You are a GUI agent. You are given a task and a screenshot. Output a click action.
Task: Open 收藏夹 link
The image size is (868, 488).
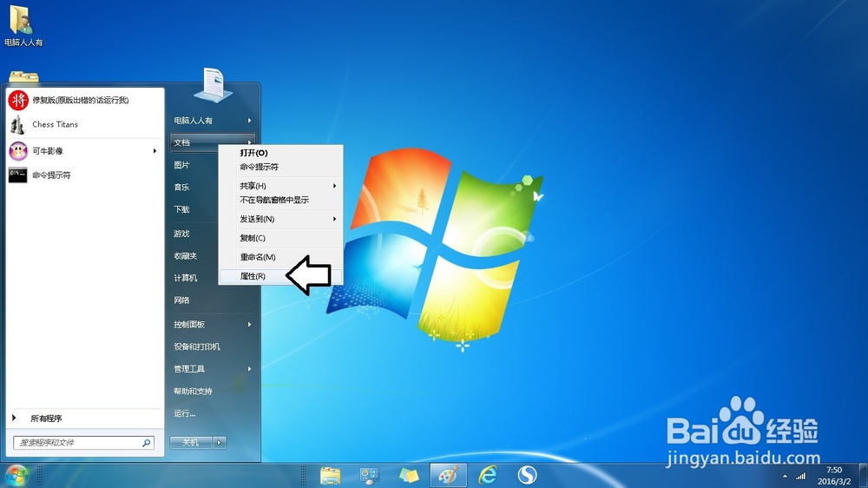click(x=186, y=255)
